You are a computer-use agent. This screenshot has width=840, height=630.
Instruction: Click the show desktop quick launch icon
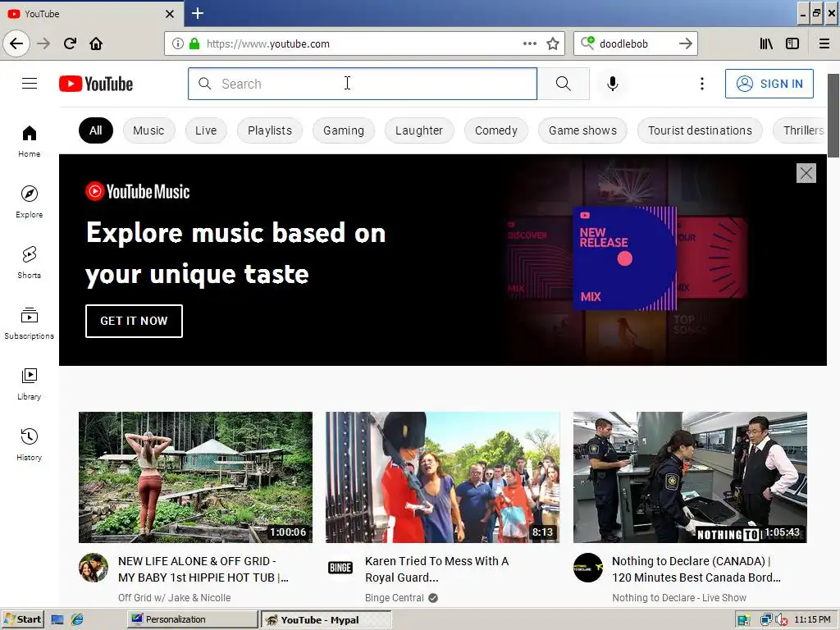pos(57,620)
